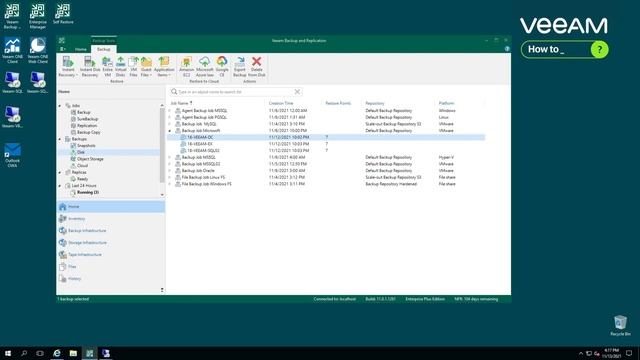Click Instant Recovery ribbon icon

click(x=68, y=67)
